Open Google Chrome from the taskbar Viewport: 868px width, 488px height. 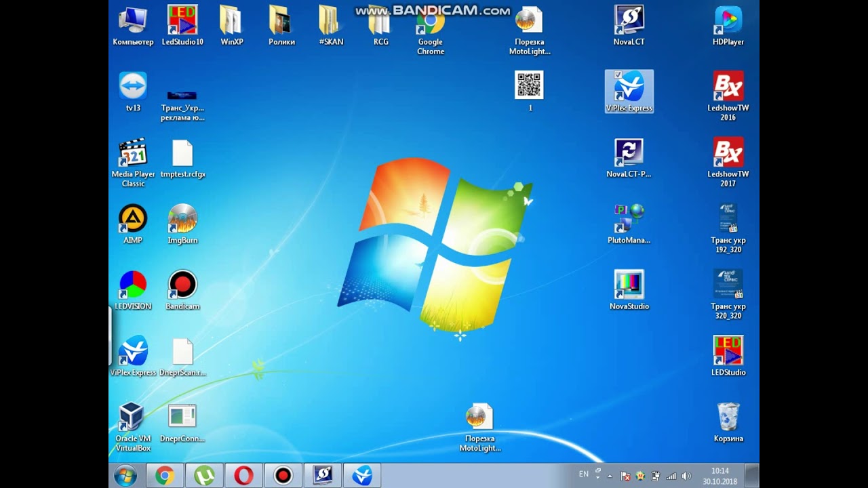coord(164,476)
